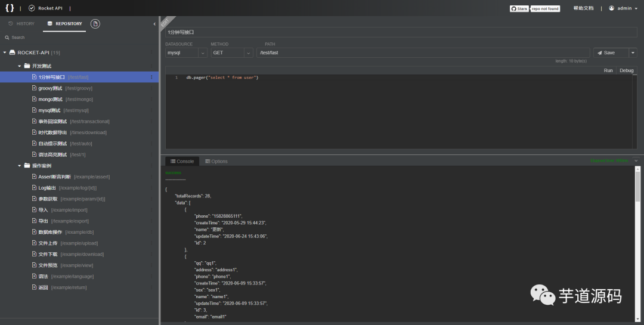Open the 帮助文档 help link

pyautogui.click(x=583, y=8)
